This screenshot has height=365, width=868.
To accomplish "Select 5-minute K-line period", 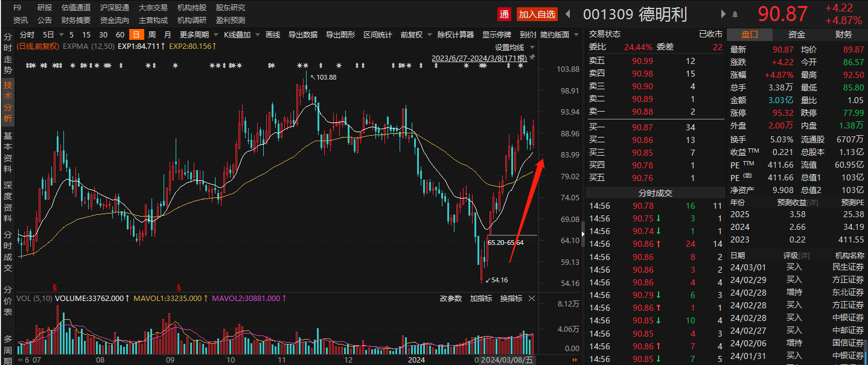I will [x=72, y=34].
